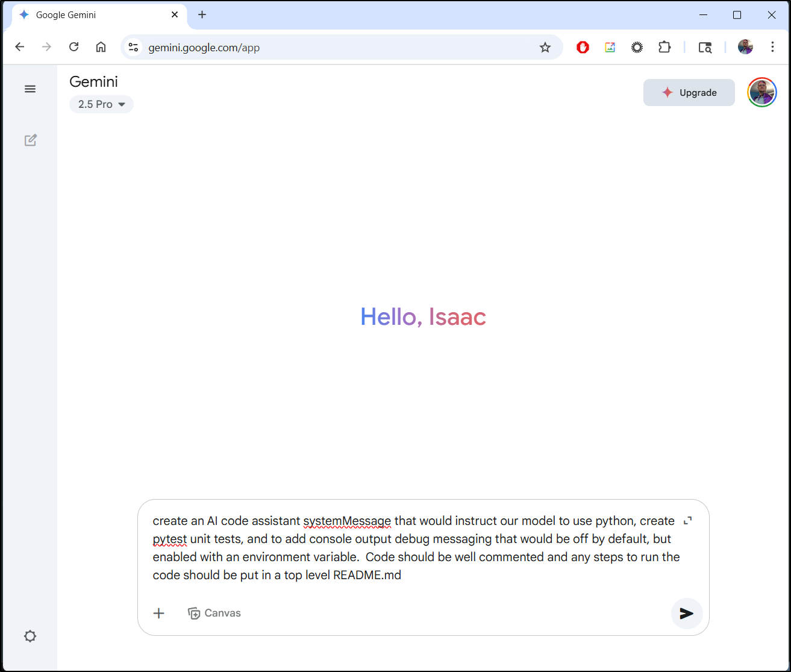This screenshot has height=672, width=791.
Task: Start a new chat in Gemini
Action: coord(30,140)
